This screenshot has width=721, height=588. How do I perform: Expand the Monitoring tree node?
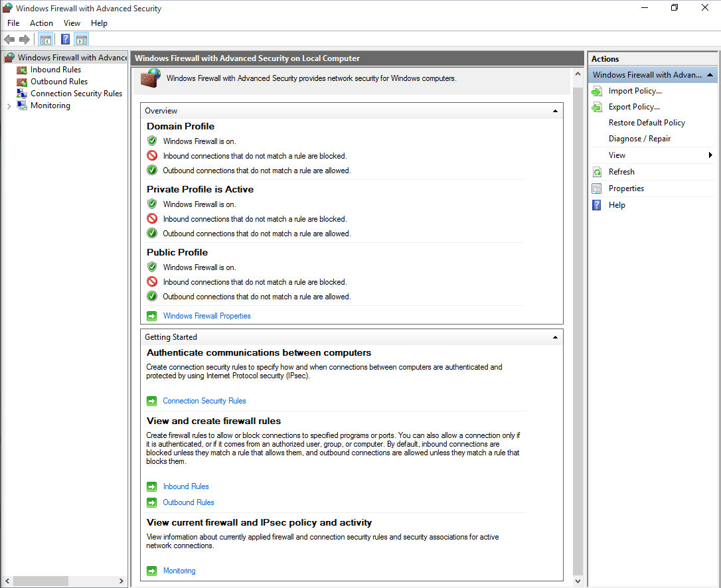click(9, 106)
